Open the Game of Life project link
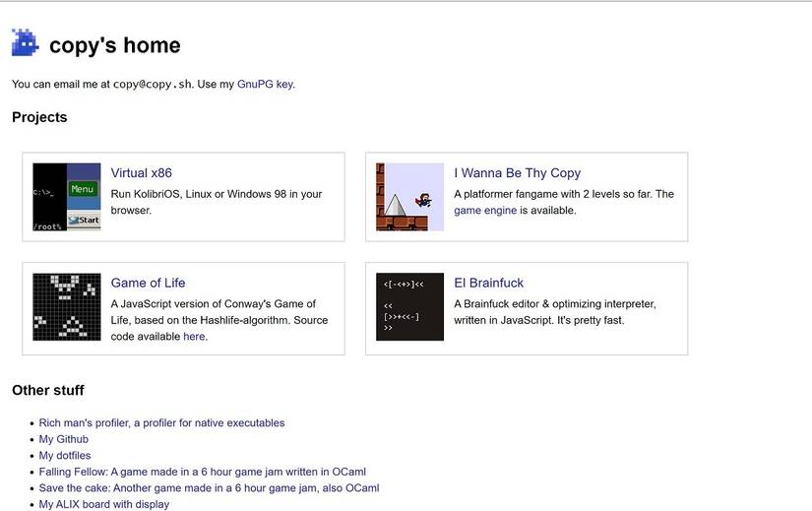Screen dimensions: 812x511 pyautogui.click(x=148, y=283)
